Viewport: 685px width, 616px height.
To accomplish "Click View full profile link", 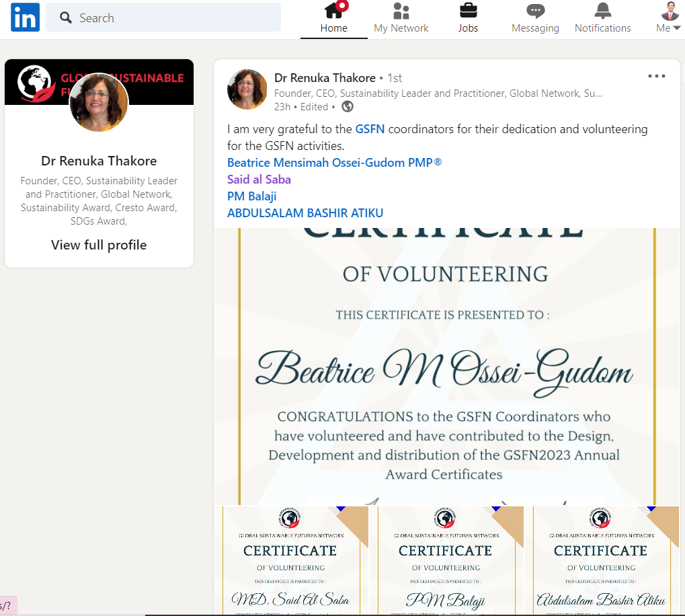I will click(99, 245).
